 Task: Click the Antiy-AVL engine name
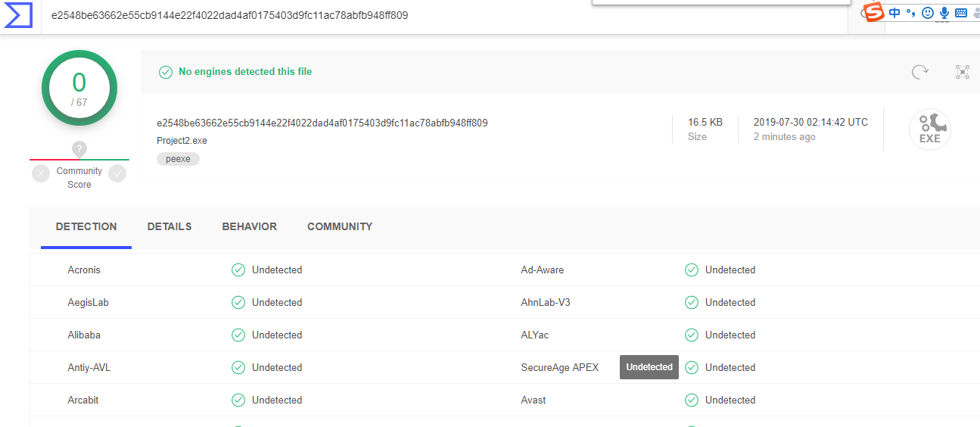pos(89,367)
